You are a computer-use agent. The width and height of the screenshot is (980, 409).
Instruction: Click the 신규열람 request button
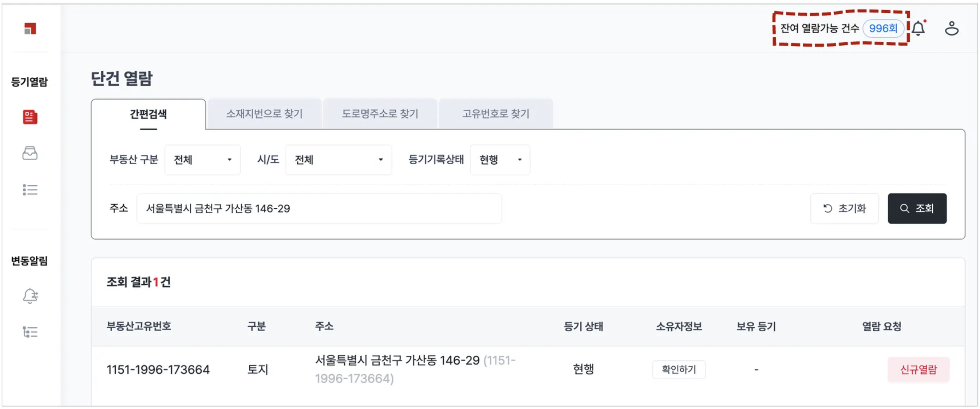[918, 369]
